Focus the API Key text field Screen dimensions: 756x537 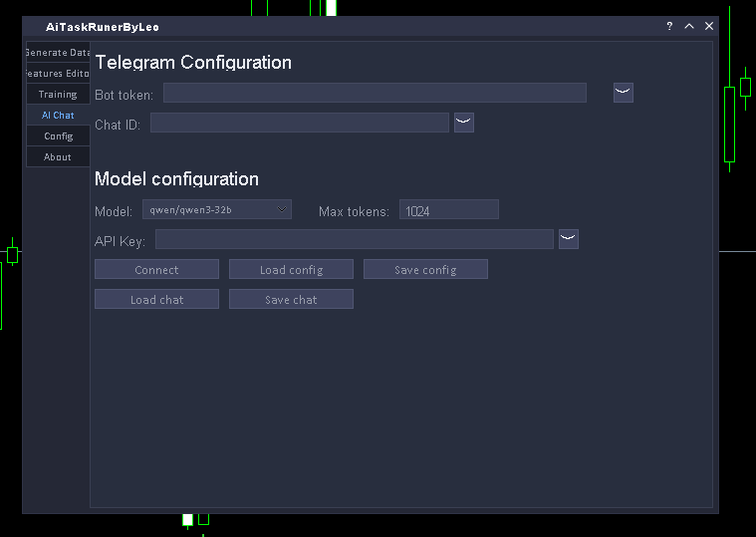[354, 239]
